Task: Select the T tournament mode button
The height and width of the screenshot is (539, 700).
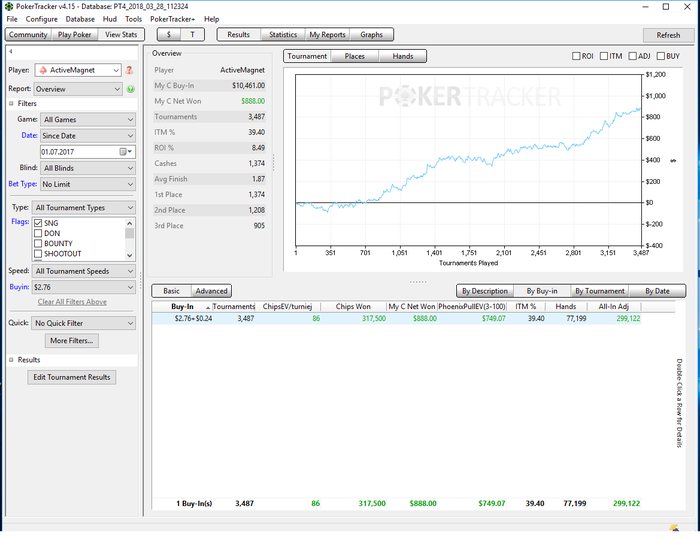Action: [192, 34]
